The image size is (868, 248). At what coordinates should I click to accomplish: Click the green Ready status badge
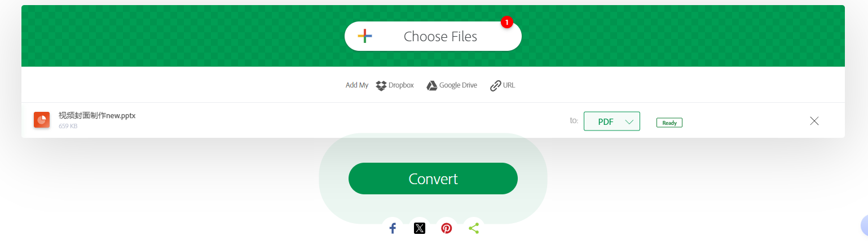click(669, 123)
